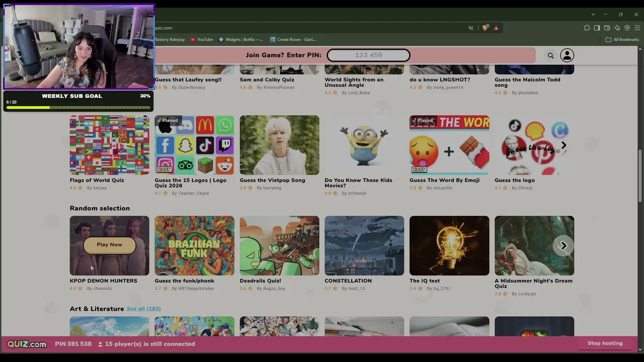
Task: Open A Midsummer Night's Dream Quiz title
Action: (533, 284)
